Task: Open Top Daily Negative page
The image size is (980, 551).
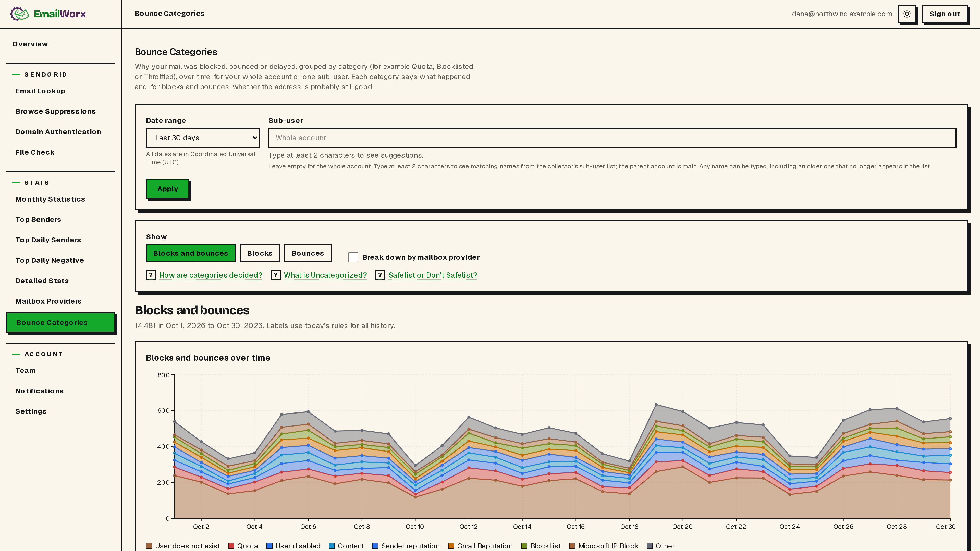Action: pyautogui.click(x=50, y=260)
